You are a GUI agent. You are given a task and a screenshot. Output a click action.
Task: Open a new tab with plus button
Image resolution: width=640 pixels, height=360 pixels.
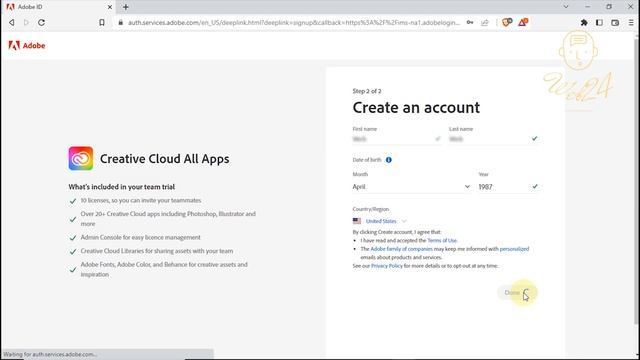126,7
